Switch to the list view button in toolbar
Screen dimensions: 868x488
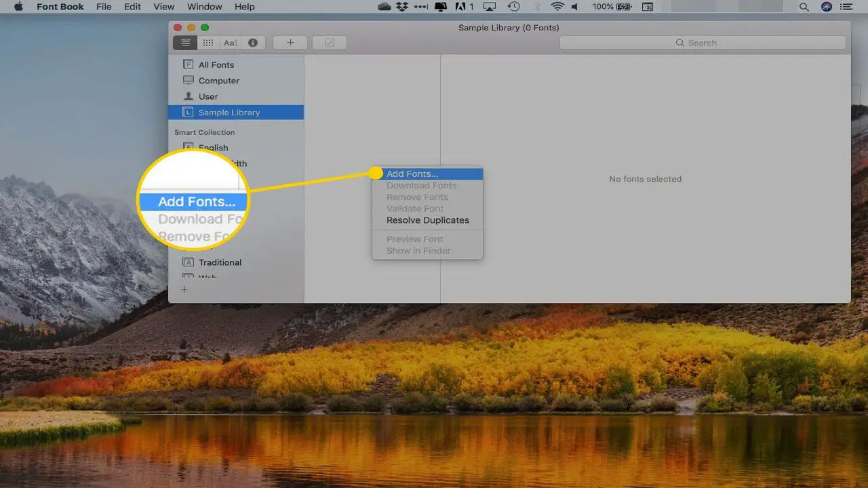click(x=185, y=43)
